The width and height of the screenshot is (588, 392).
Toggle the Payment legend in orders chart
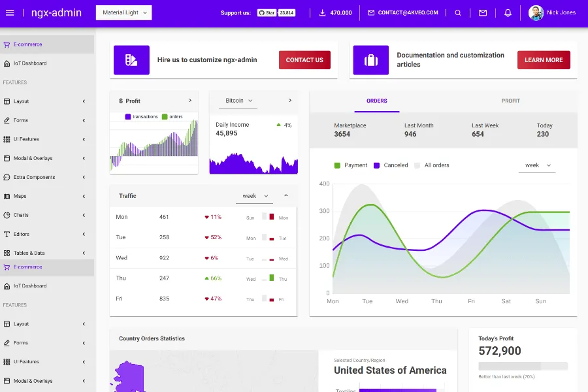point(351,165)
